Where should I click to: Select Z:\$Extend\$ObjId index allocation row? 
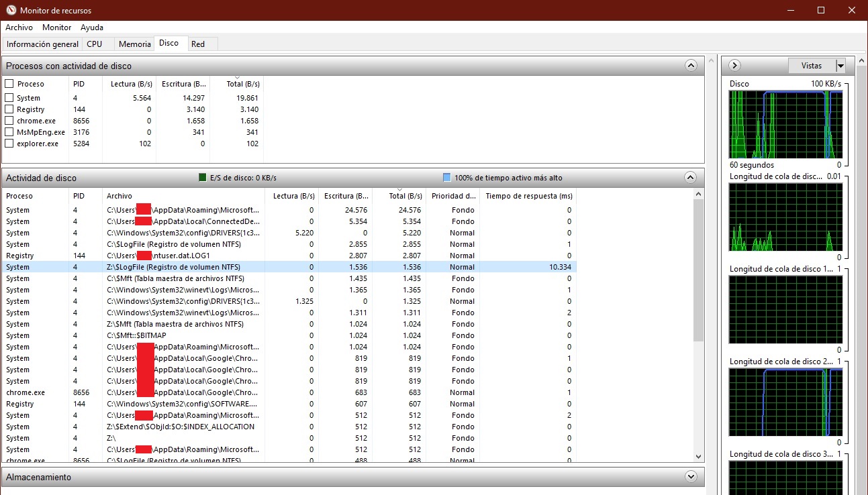coord(289,427)
